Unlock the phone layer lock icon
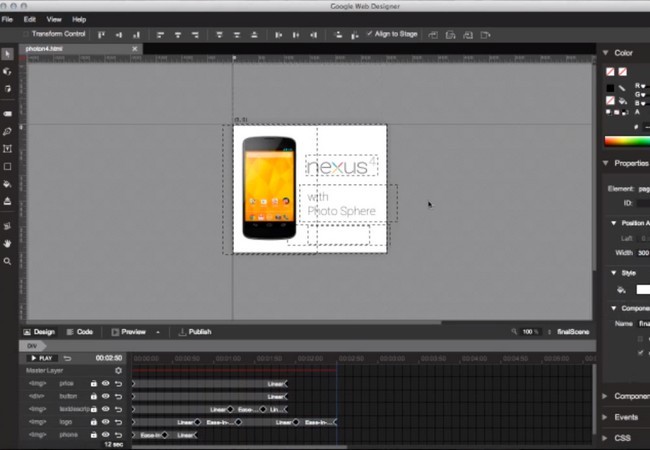This screenshot has width=650, height=450. (x=94, y=435)
